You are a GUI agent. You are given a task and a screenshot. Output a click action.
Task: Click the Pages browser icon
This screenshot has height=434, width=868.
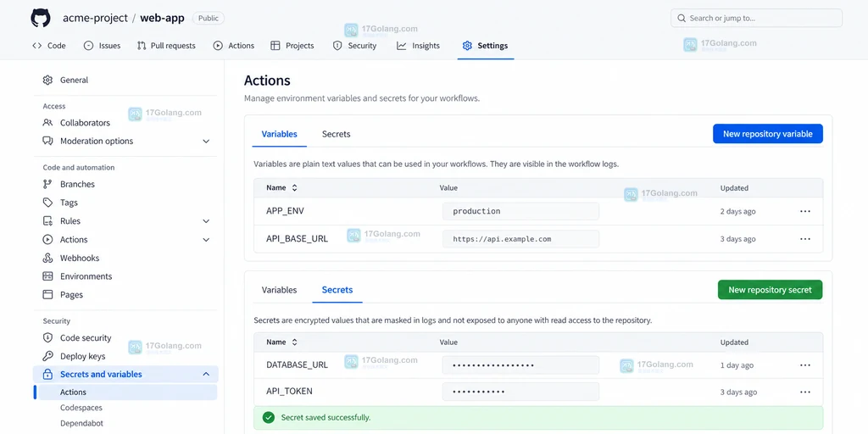tap(47, 294)
